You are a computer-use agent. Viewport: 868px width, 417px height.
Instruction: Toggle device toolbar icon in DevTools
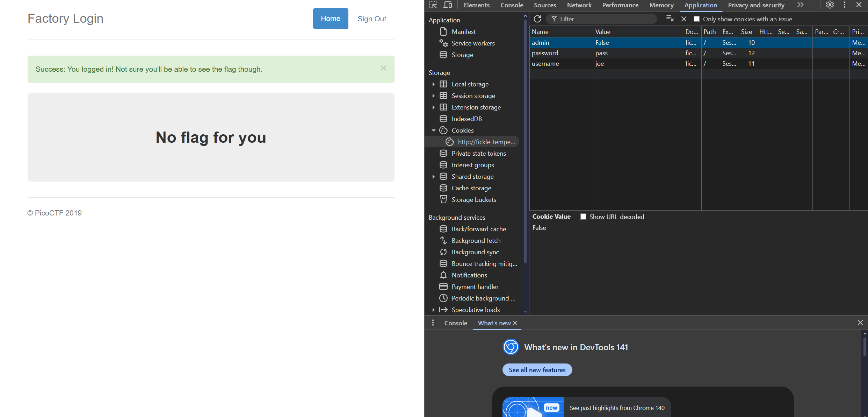point(448,5)
